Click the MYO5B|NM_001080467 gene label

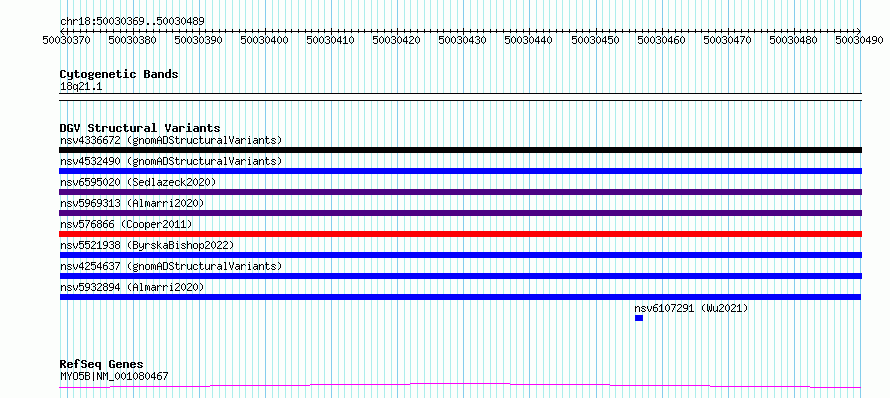114,376
